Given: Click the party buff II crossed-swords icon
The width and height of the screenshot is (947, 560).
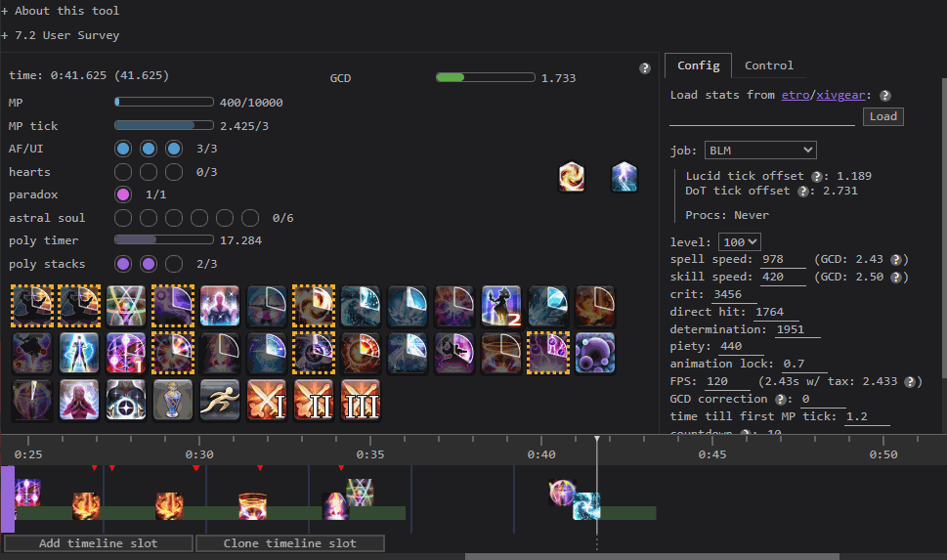Looking at the screenshot, I should pyautogui.click(x=313, y=400).
